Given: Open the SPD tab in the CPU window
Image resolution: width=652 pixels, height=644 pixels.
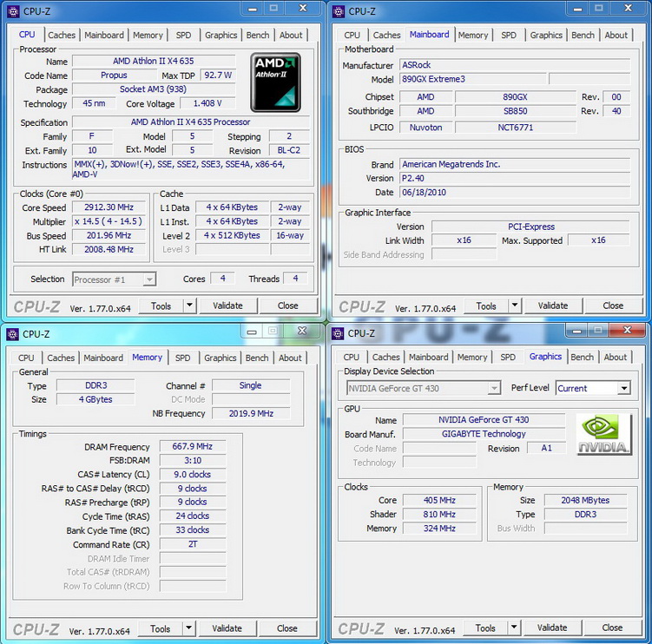Looking at the screenshot, I should 183,36.
